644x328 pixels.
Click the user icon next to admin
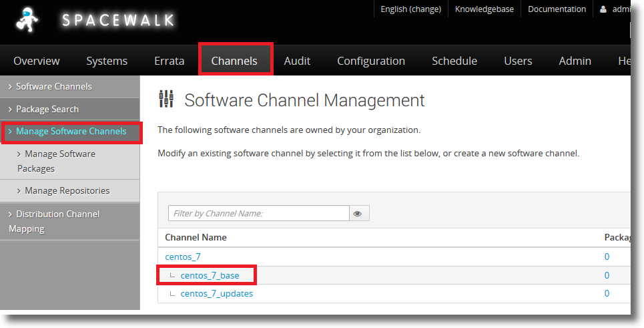point(603,9)
